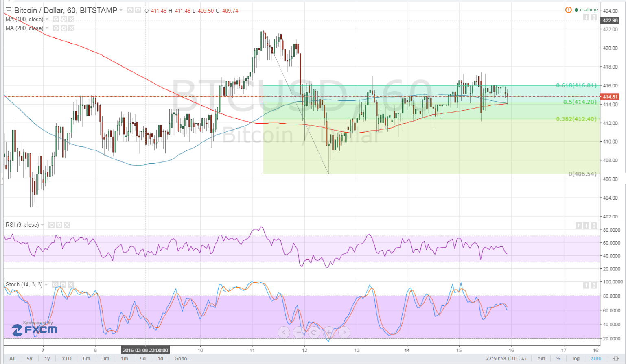Zoom in with plus button
Image resolution: width=626 pixels, height=364 pixels.
(x=329, y=332)
